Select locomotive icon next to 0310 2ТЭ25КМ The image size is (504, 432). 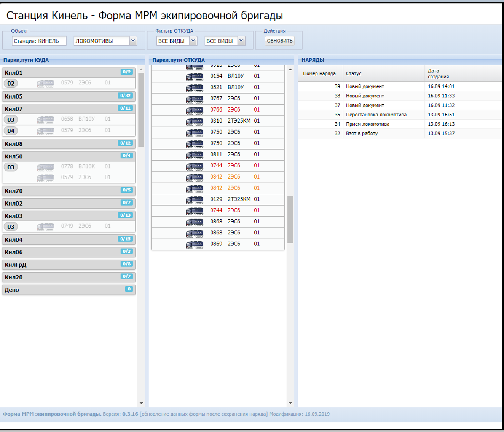coord(194,121)
